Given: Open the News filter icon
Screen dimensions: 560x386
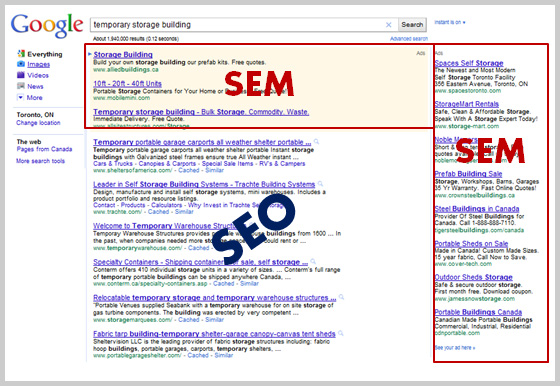Looking at the screenshot, I should [x=21, y=86].
